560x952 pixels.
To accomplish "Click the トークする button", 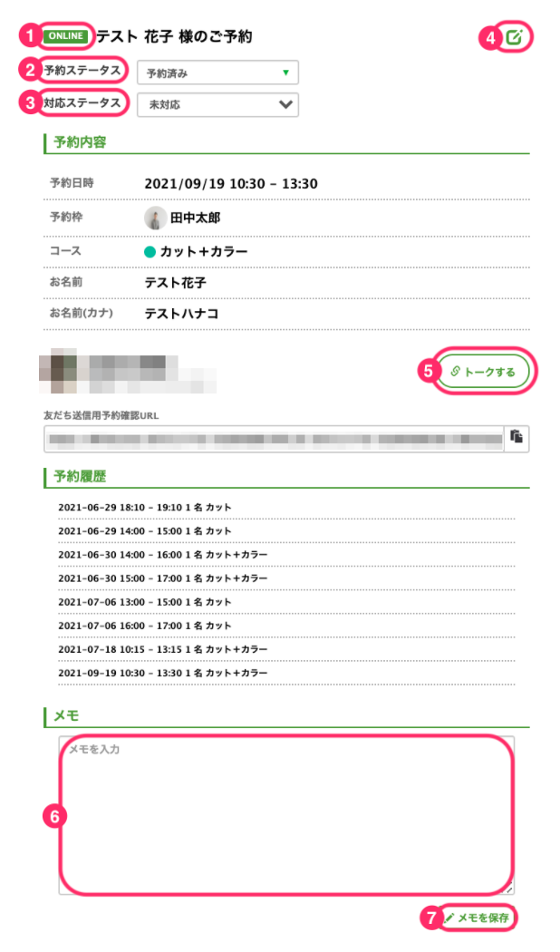I will [x=484, y=372].
